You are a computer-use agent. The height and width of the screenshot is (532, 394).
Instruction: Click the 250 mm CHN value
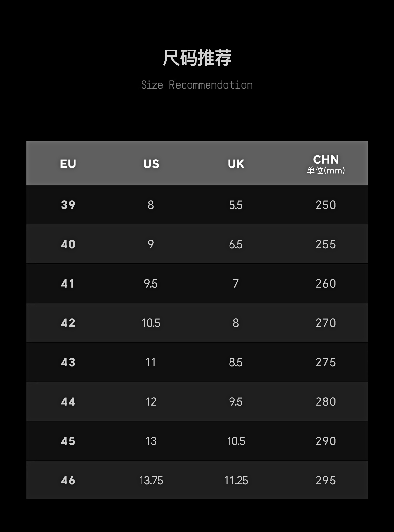(325, 205)
